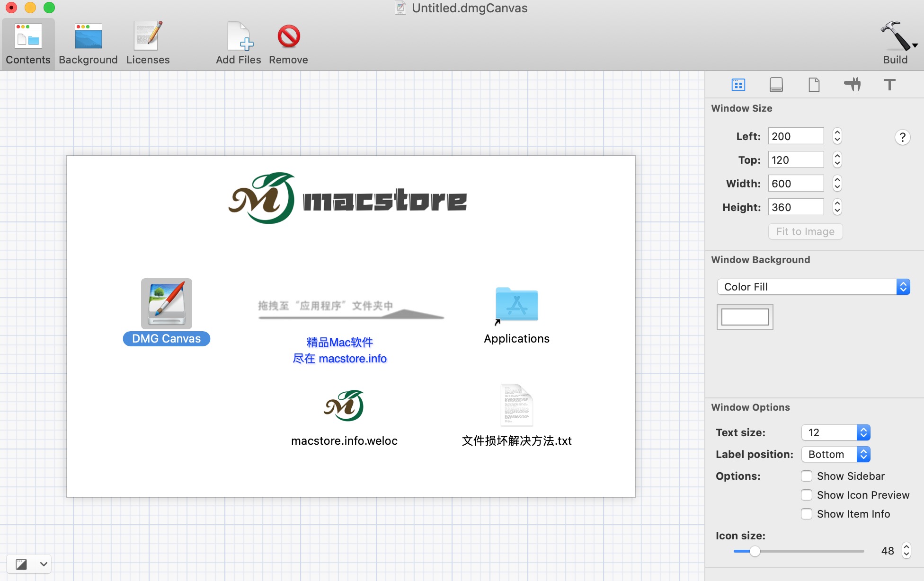Click the Remove toolbar icon
The height and width of the screenshot is (581, 924).
pyautogui.click(x=288, y=36)
